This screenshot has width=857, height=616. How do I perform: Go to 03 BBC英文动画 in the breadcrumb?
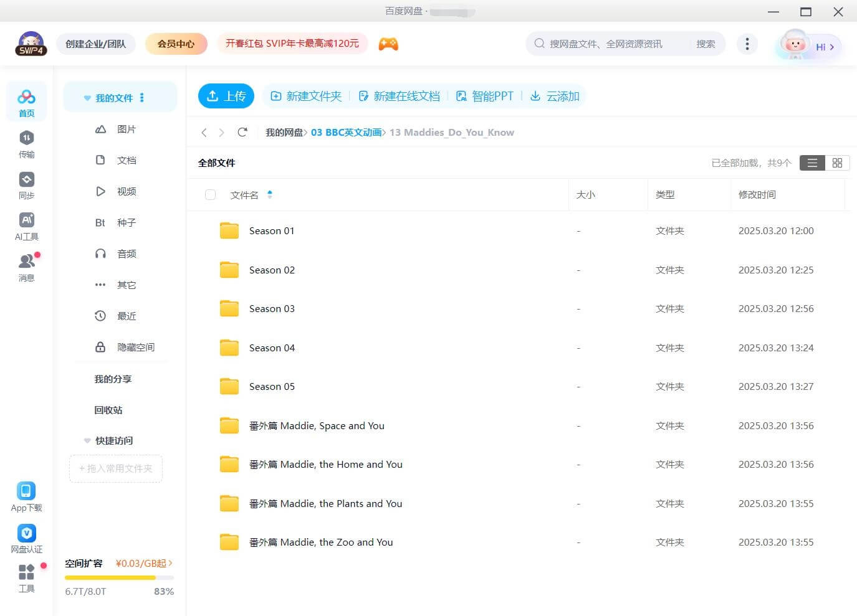tap(345, 132)
